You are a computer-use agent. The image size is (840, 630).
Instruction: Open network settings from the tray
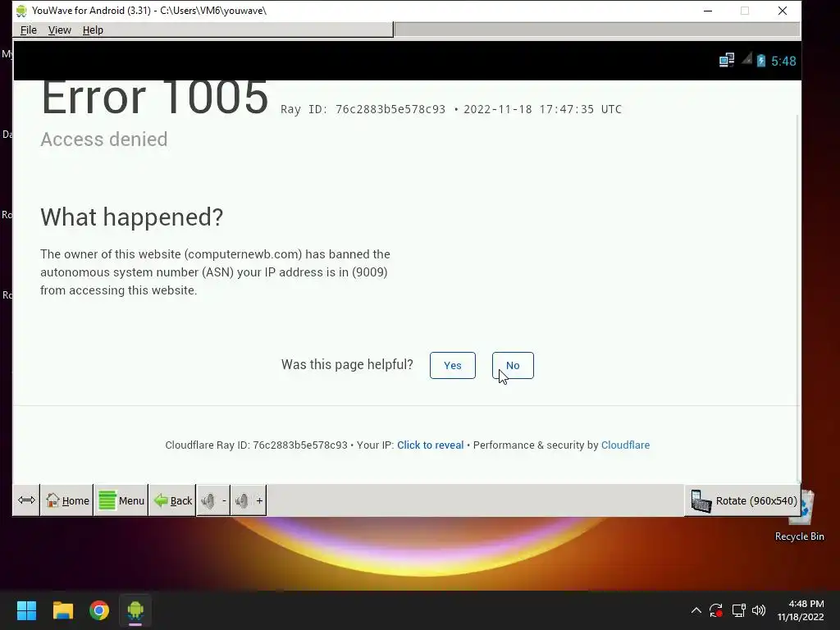coord(739,610)
